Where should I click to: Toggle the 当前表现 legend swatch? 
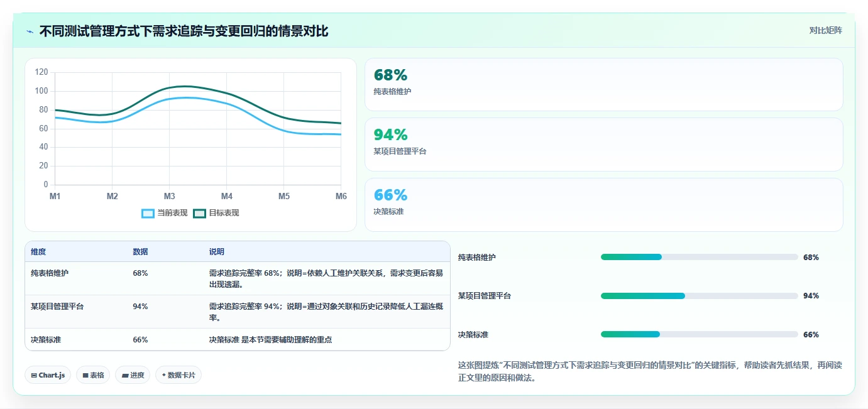click(x=148, y=213)
